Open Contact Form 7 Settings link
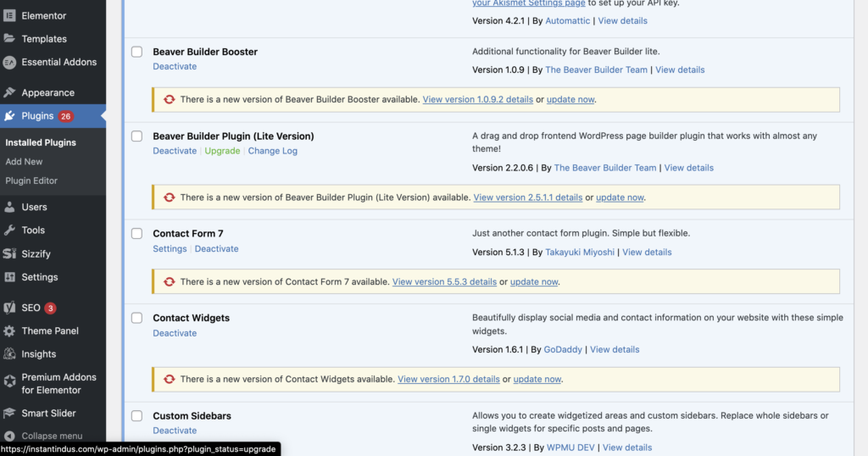 click(x=170, y=248)
